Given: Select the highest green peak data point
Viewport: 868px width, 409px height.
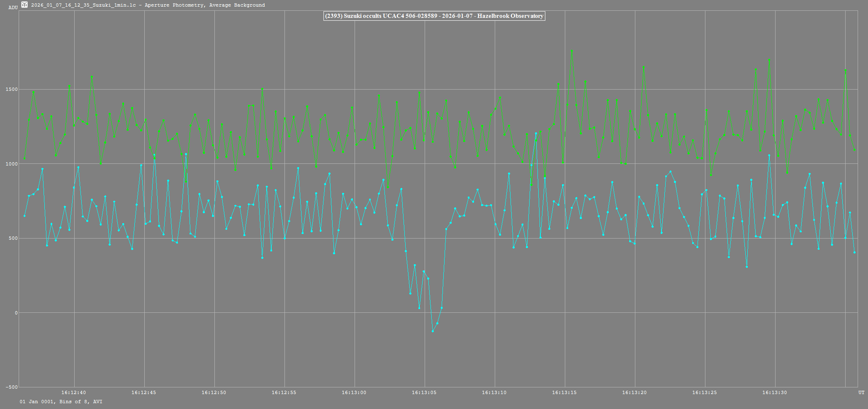Looking at the screenshot, I should [x=572, y=51].
